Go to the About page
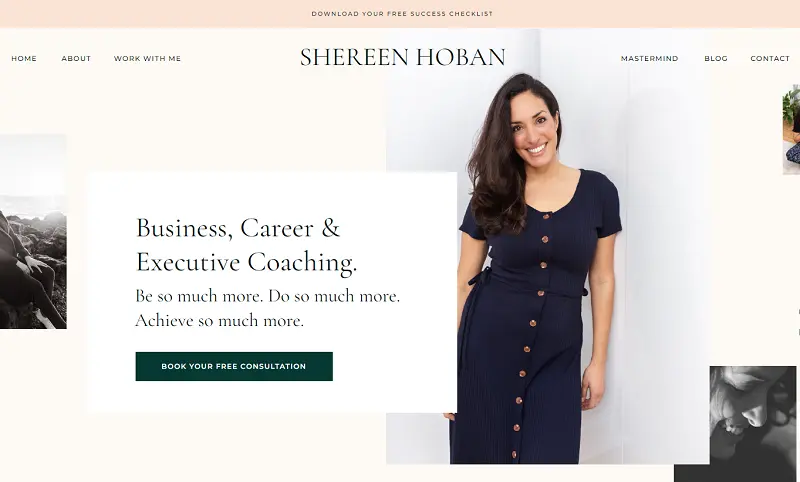Image resolution: width=800 pixels, height=482 pixels. [76, 59]
